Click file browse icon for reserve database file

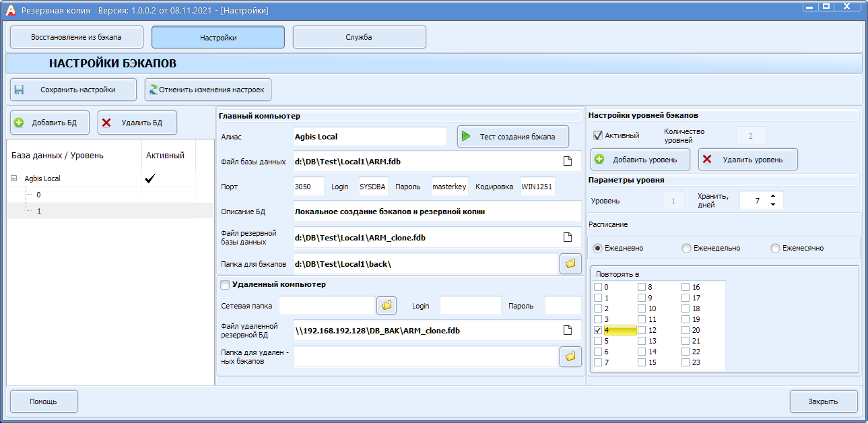[568, 237]
